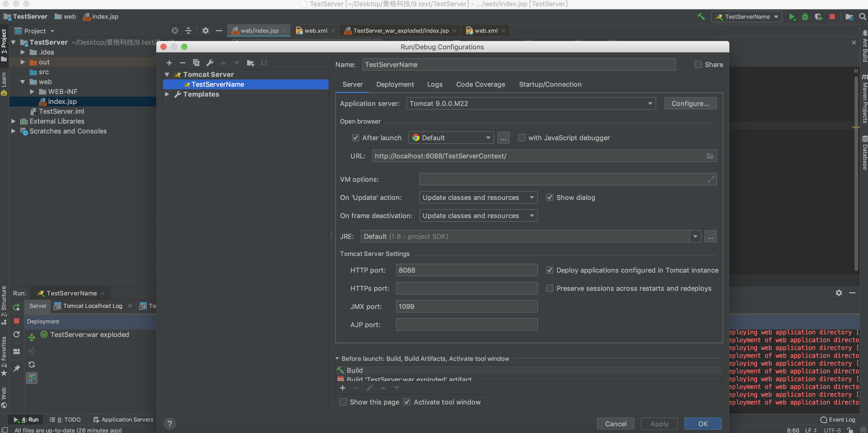Switch to the Logs tab
Screen dimensions: 868x433
coord(435,84)
